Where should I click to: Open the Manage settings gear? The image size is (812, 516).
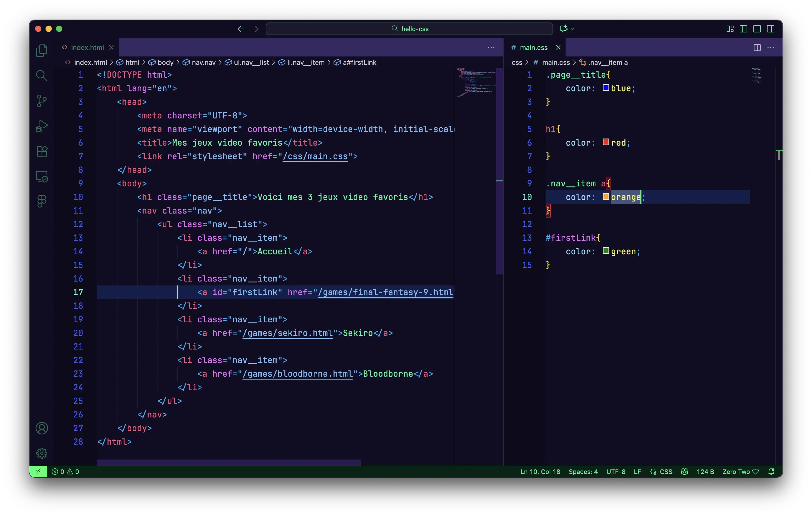[42, 453]
